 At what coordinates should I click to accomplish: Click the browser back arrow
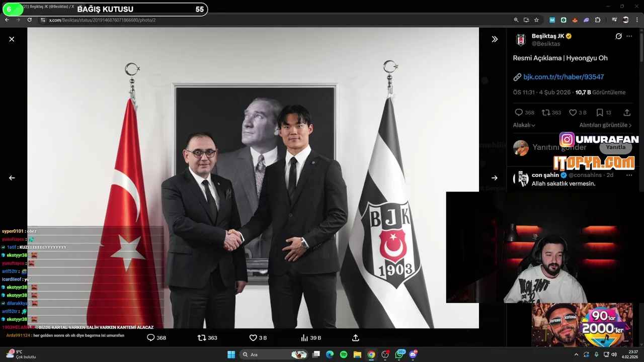pyautogui.click(x=7, y=20)
